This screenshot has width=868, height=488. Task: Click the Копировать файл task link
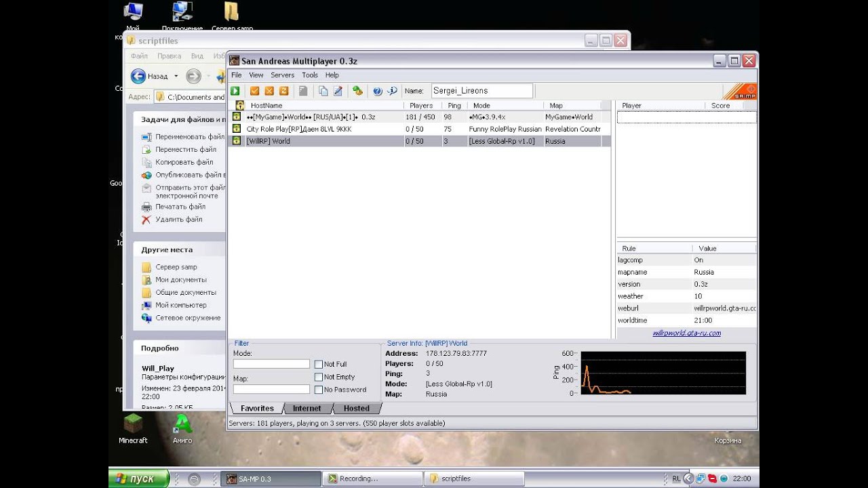click(184, 163)
